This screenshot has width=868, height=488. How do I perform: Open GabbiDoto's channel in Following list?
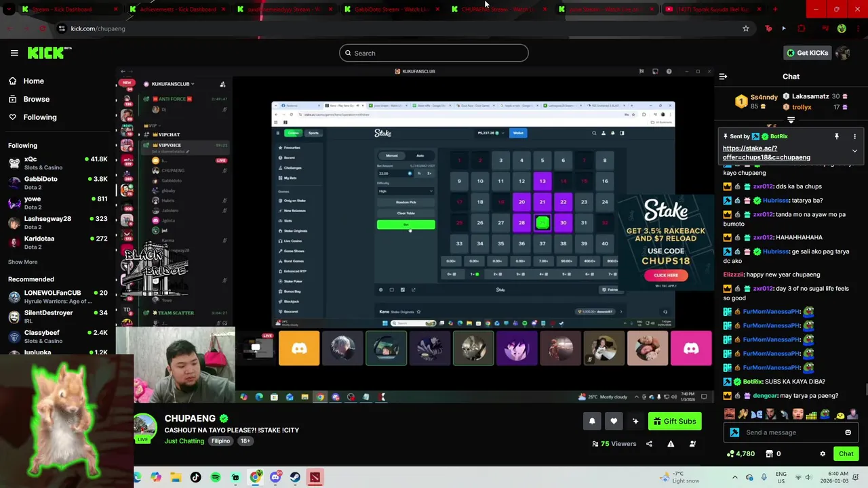pyautogui.click(x=58, y=182)
